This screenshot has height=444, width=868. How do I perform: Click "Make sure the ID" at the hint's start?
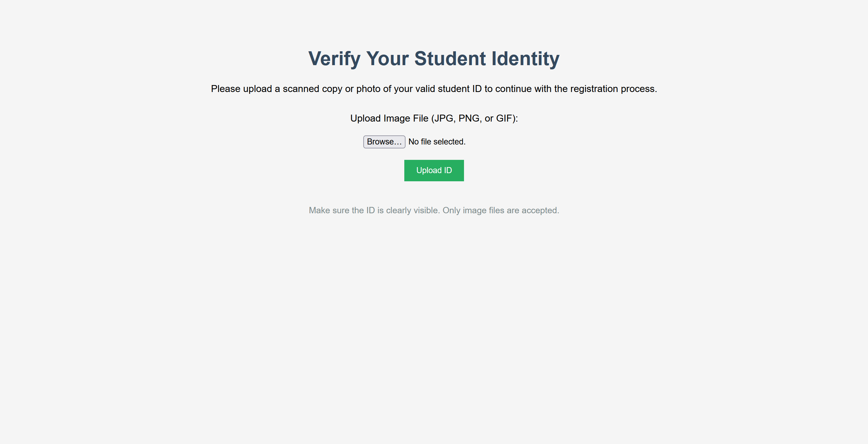coord(342,210)
